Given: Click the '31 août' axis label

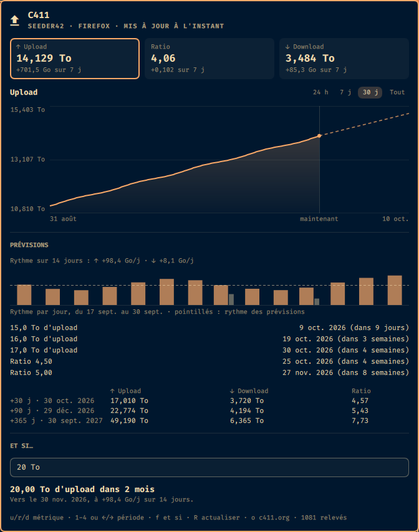Looking at the screenshot, I should coord(63,219).
